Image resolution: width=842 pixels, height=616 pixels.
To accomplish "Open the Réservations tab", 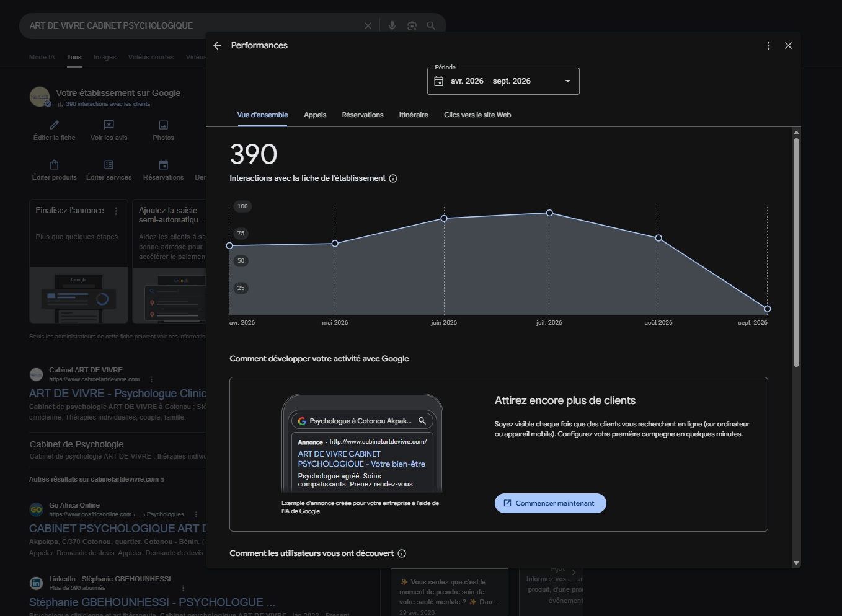I will point(363,115).
